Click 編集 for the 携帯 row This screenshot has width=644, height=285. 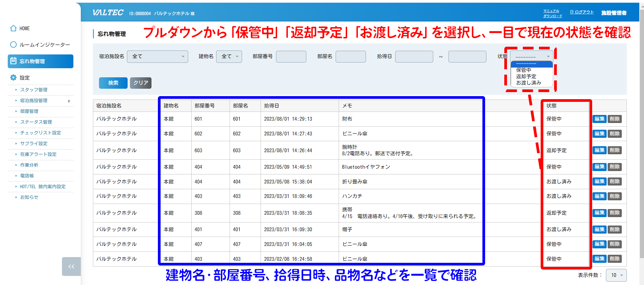(599, 213)
